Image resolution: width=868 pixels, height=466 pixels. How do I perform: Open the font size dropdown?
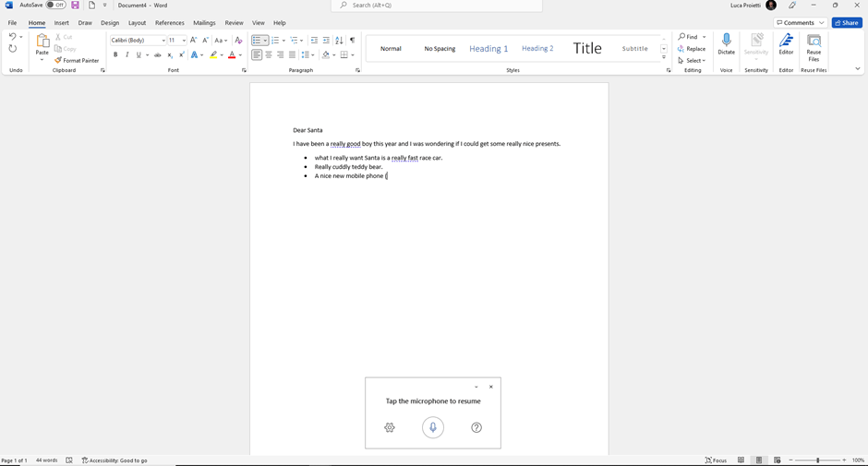pyautogui.click(x=184, y=41)
